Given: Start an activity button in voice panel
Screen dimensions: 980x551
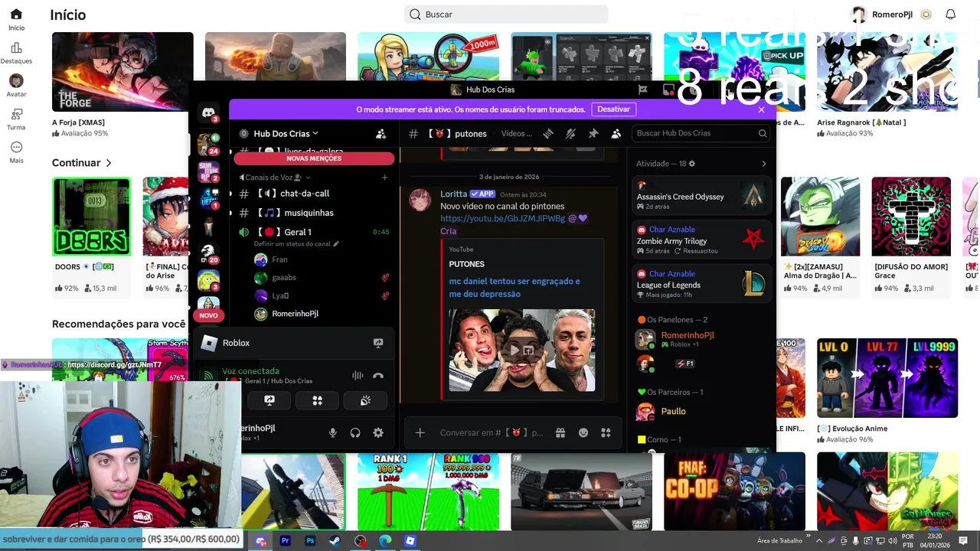Looking at the screenshot, I should [317, 400].
